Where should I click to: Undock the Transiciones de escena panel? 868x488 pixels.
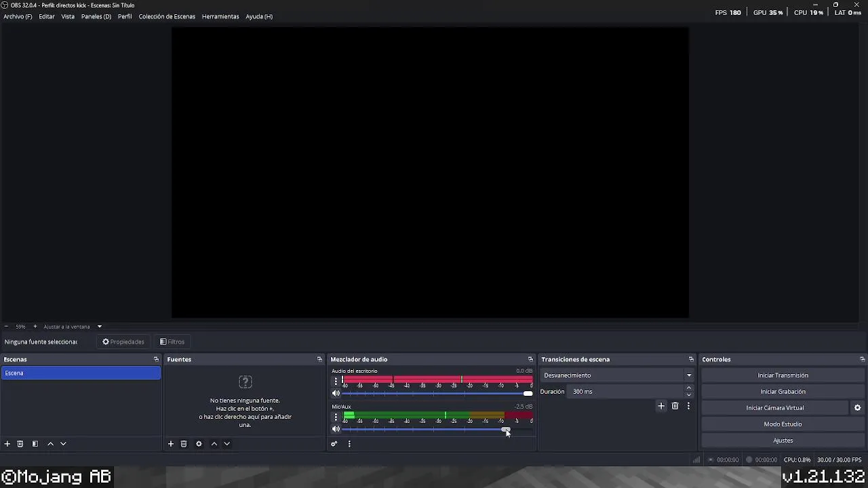pos(691,359)
